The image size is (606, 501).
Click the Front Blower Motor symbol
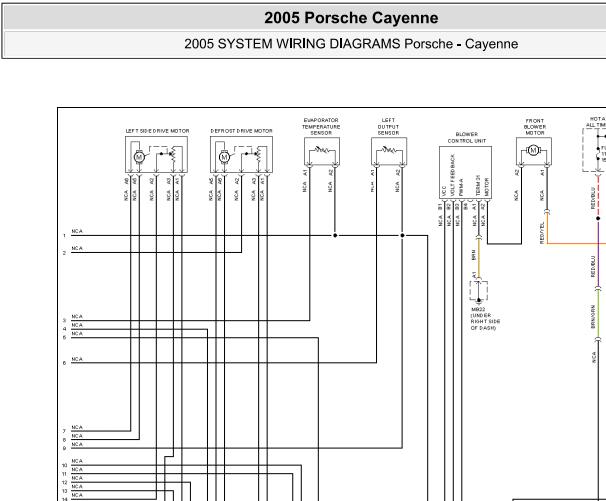click(534, 150)
